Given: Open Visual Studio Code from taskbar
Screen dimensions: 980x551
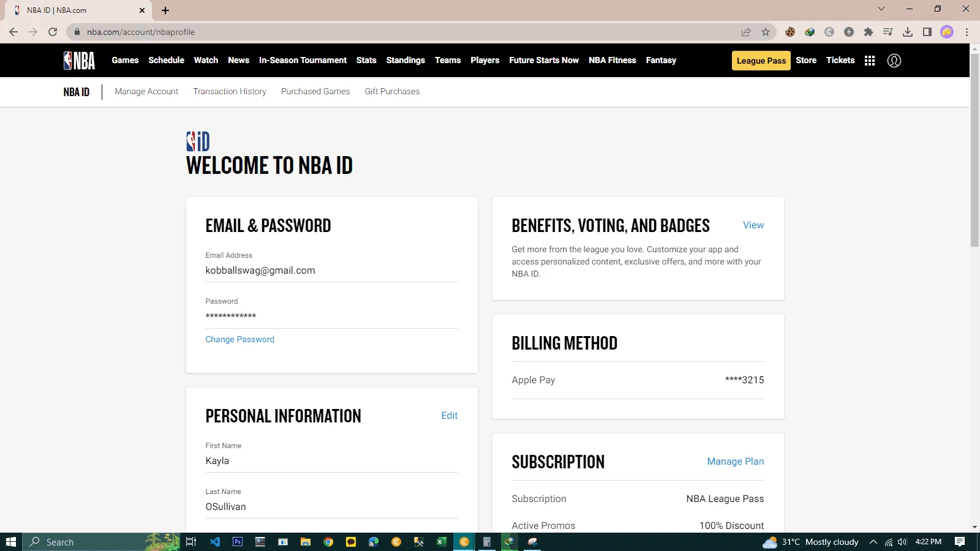Looking at the screenshot, I should point(215,542).
